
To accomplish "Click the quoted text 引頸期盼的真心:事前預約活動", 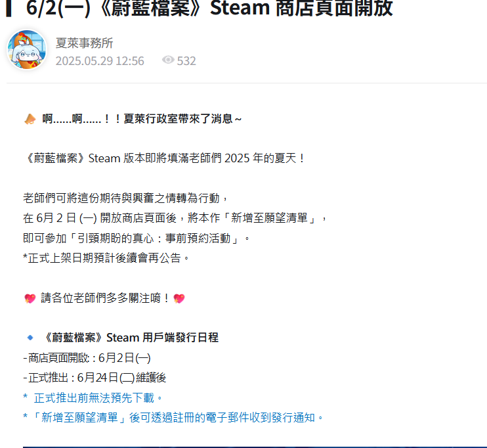I will point(154,238).
